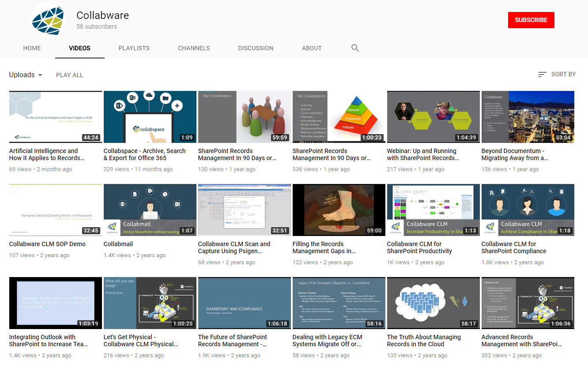The height and width of the screenshot is (367, 588).
Task: Click the title 'Beyond Documentum - Migrating Away'
Action: (x=515, y=154)
